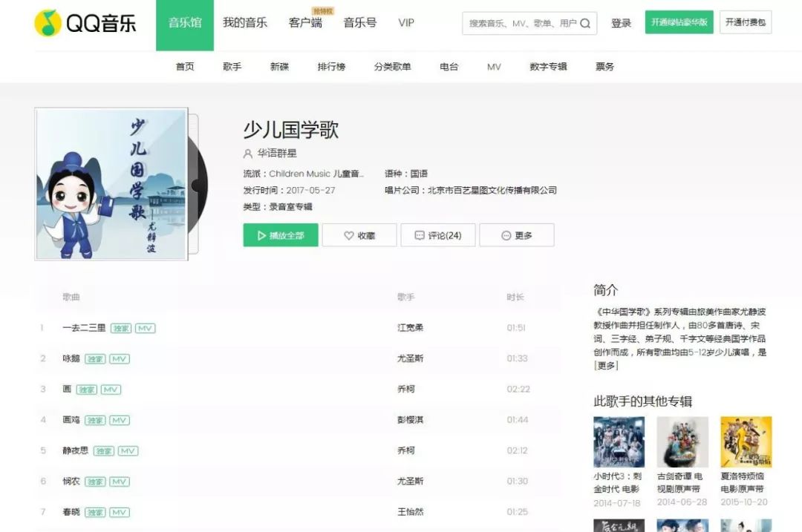Open 电台 in the sub navigation

(x=449, y=67)
